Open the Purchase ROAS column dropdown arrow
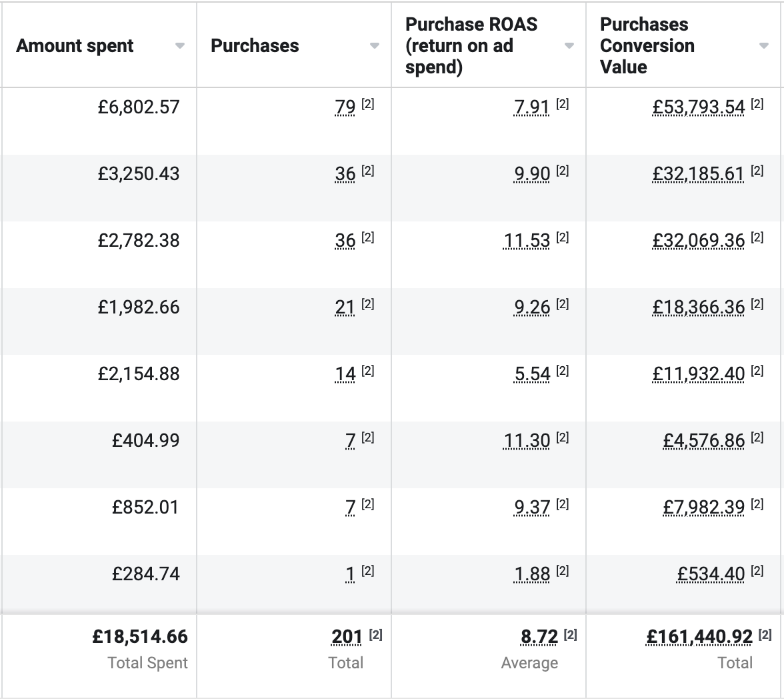 569,46
